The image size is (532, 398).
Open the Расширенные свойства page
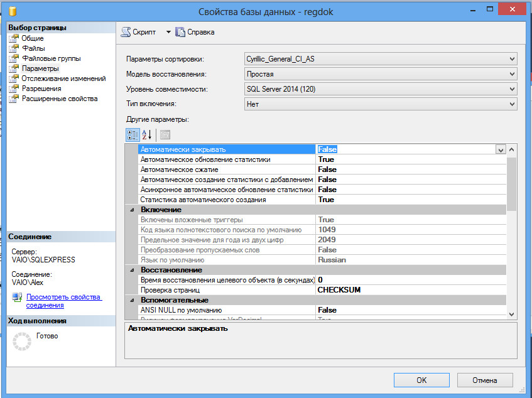(x=60, y=99)
